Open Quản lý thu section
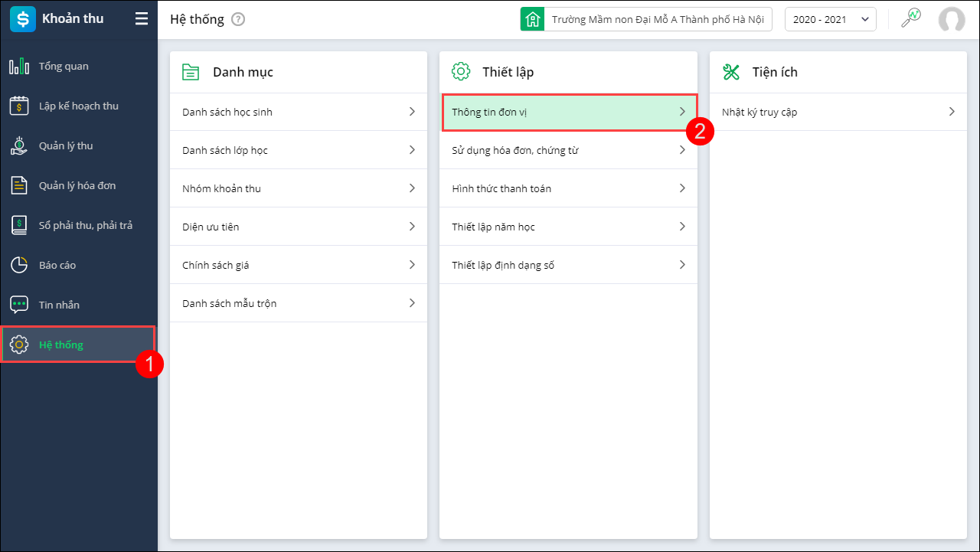Screen dimensions: 980x552 65,146
